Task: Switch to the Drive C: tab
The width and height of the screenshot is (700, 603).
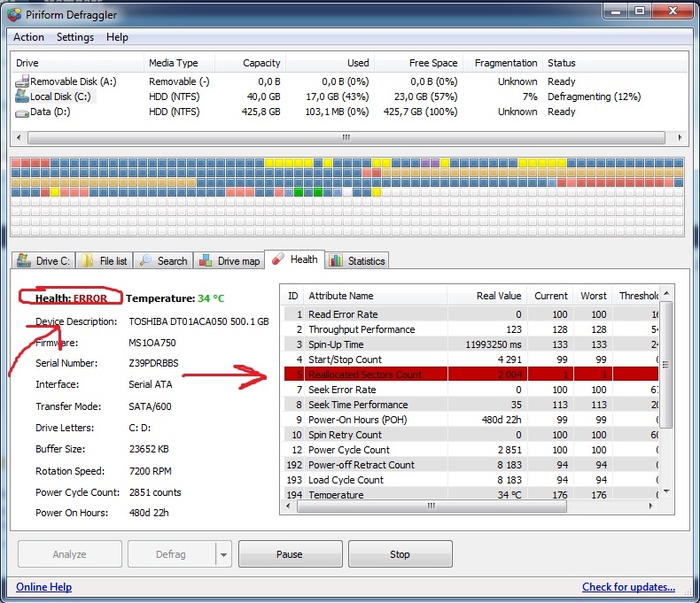Action: tap(43, 261)
